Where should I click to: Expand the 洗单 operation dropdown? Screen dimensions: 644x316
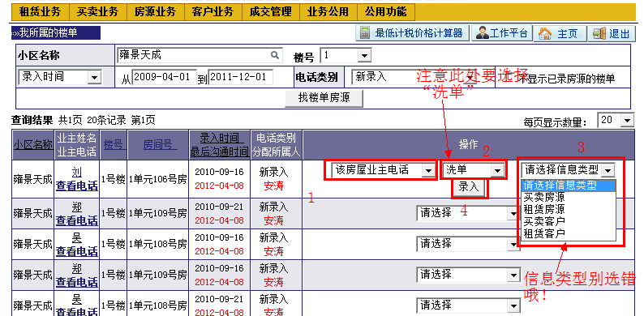pyautogui.click(x=498, y=170)
